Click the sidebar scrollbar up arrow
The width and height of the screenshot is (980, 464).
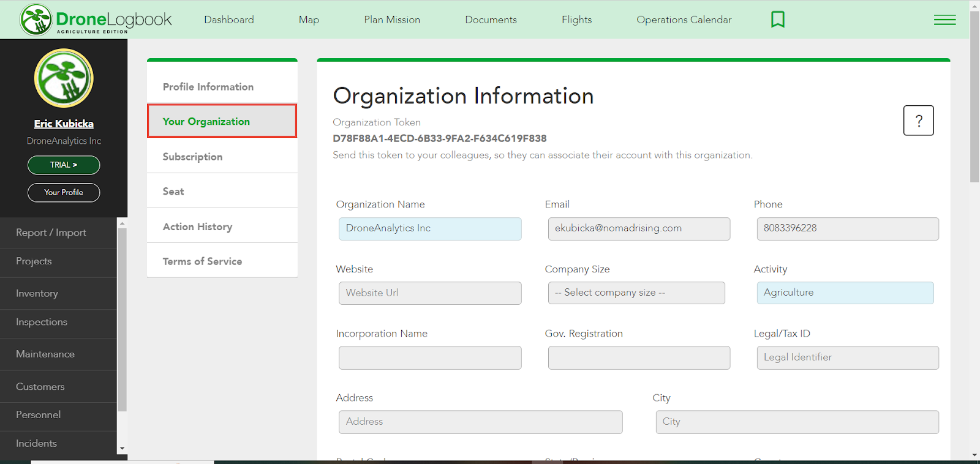(x=122, y=223)
